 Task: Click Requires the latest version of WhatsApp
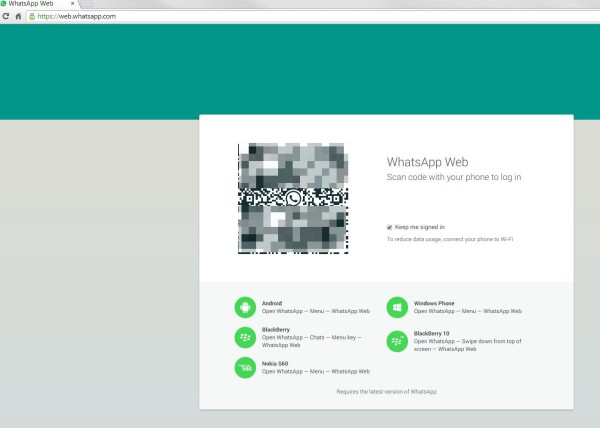point(386,392)
